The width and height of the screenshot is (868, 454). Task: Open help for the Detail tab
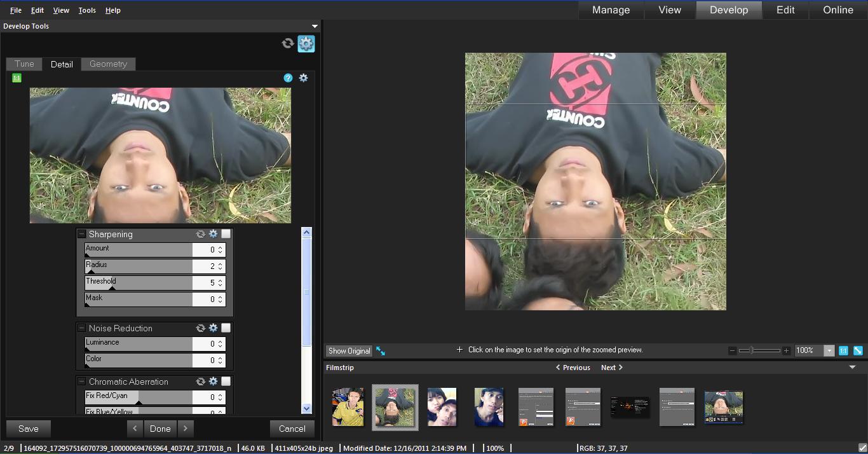(x=288, y=78)
